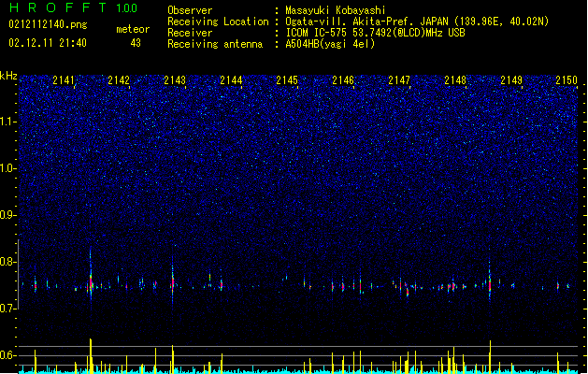Click the 2146 time marker
The image size is (588, 374).
pos(343,80)
